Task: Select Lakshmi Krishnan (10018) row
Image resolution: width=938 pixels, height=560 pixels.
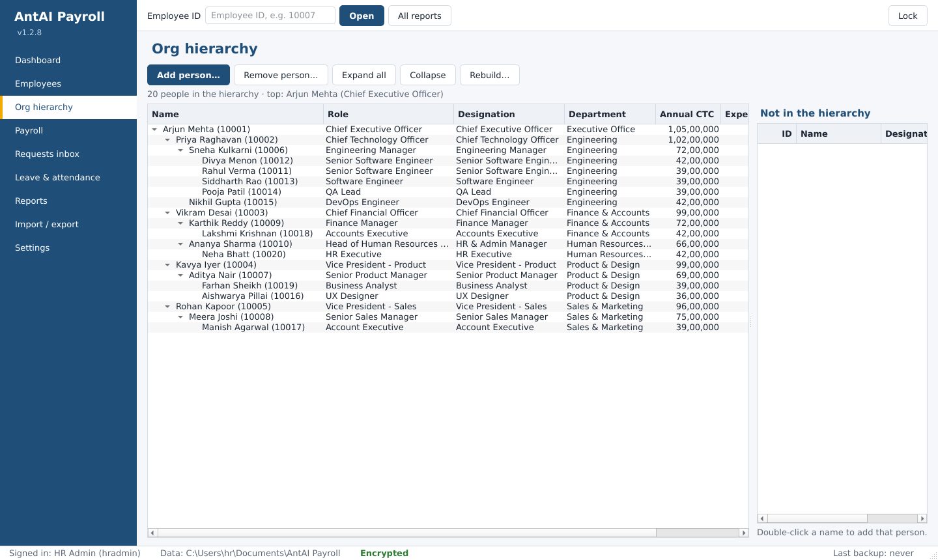Action: (448, 234)
